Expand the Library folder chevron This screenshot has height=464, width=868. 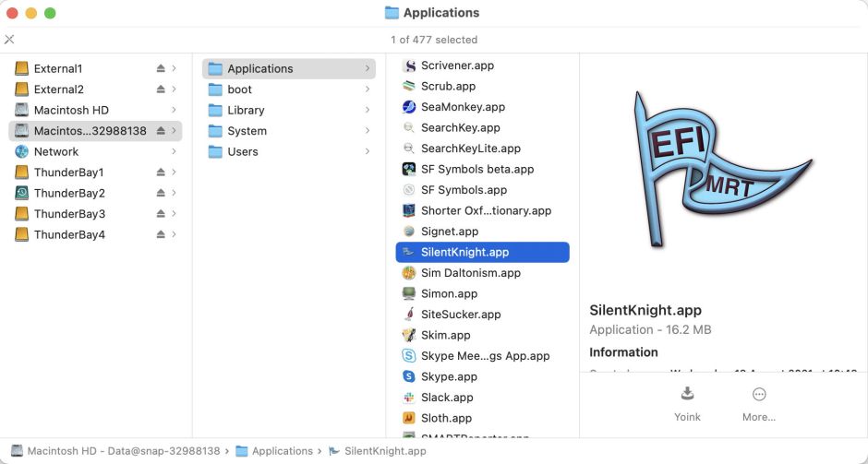368,111
